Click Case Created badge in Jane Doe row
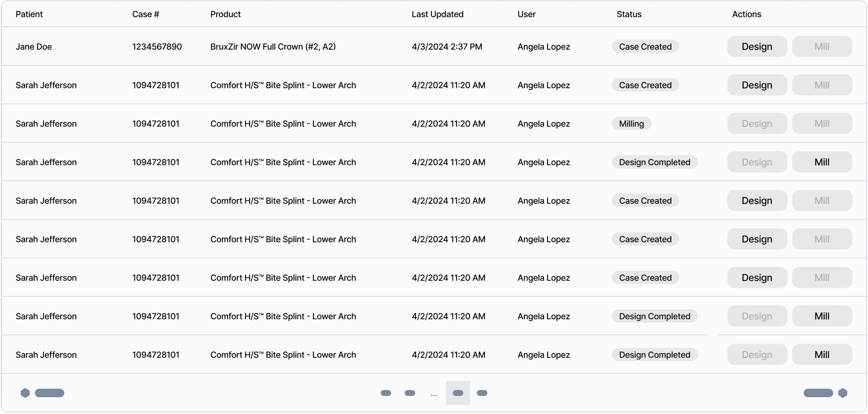Image resolution: width=868 pixels, height=414 pixels. click(645, 47)
